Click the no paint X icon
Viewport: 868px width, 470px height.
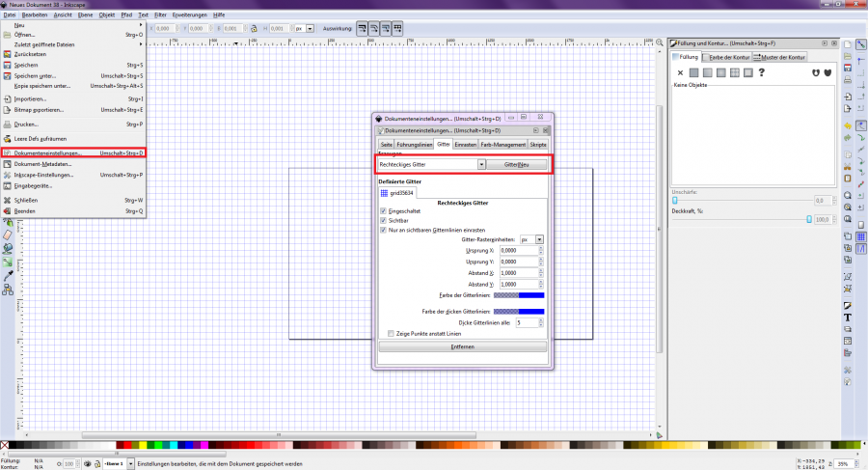[x=680, y=72]
